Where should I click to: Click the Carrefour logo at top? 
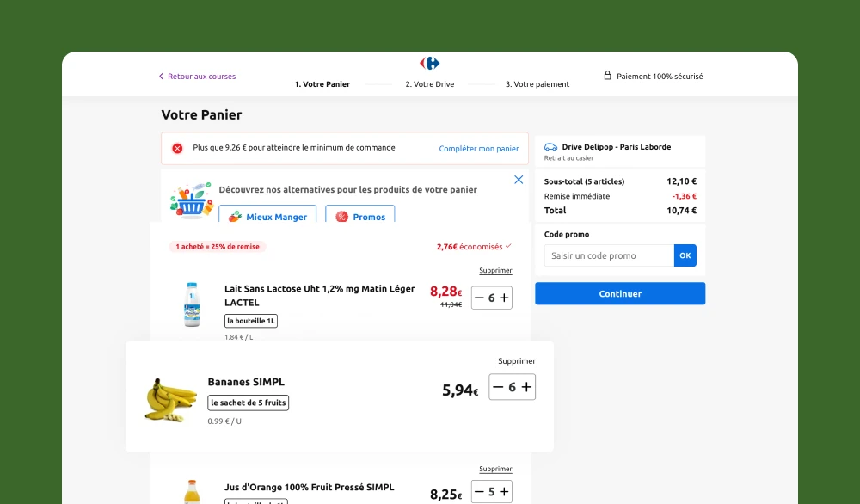click(x=430, y=63)
